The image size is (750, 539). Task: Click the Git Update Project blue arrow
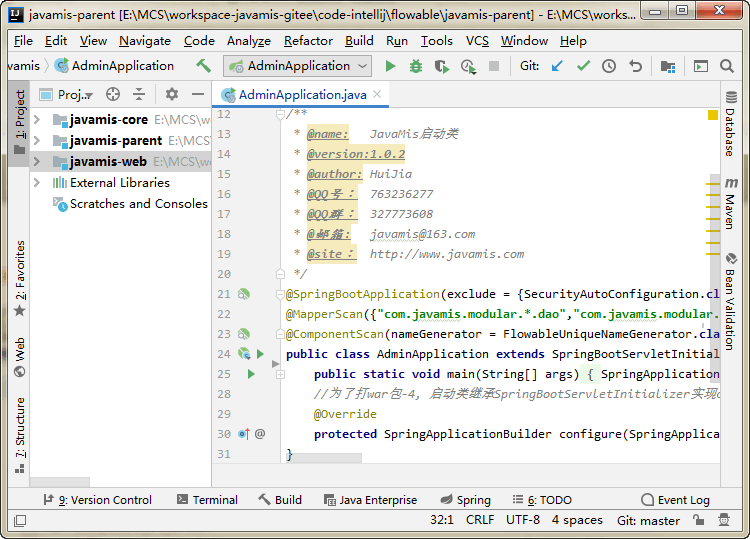pyautogui.click(x=557, y=66)
